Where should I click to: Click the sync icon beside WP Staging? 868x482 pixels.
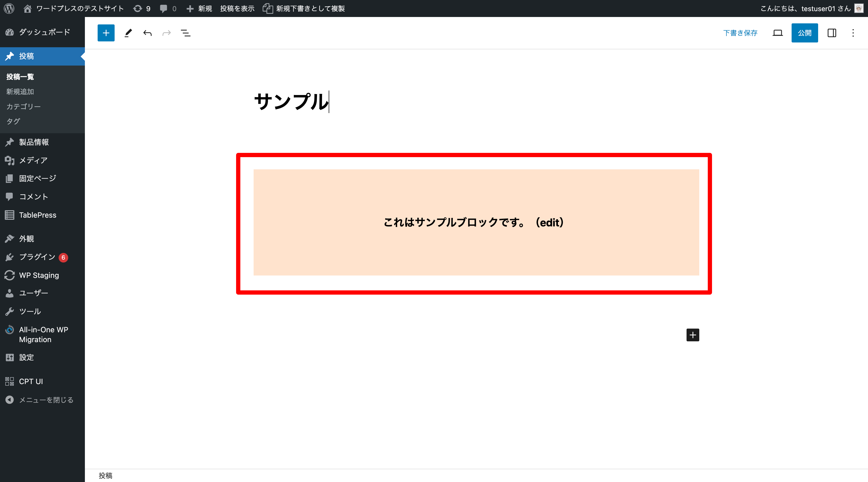click(10, 275)
